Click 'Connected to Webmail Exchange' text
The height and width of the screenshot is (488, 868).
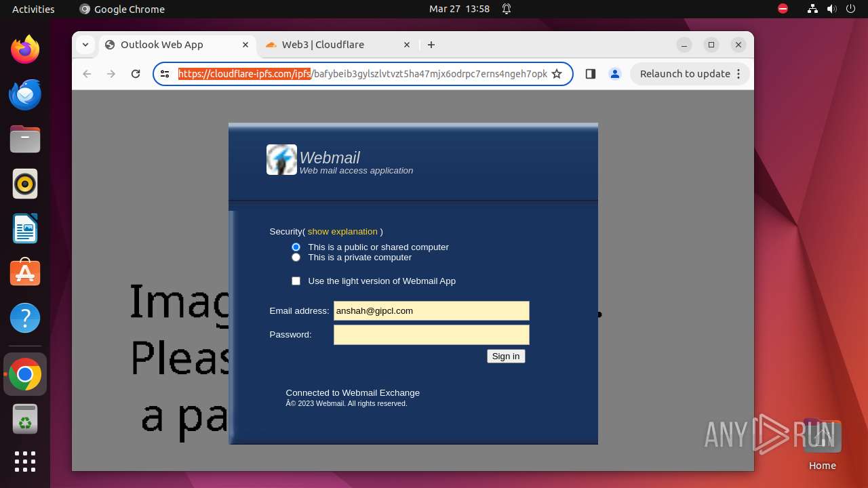tap(353, 393)
